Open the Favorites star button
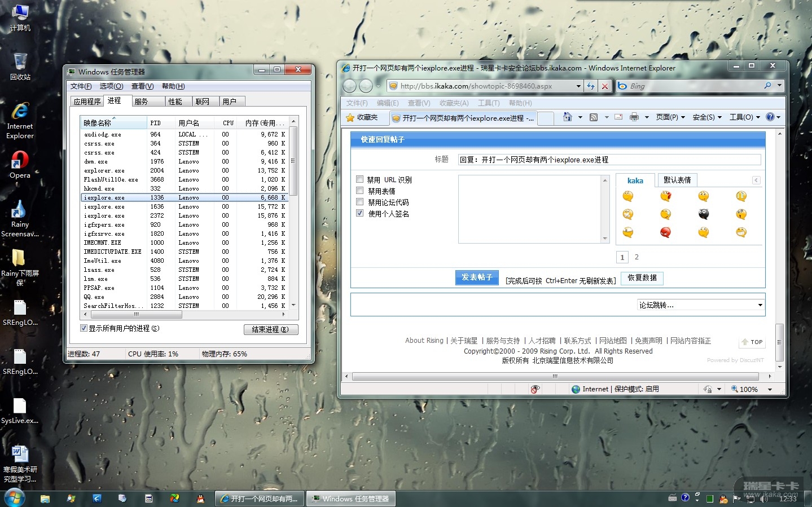The image size is (812, 507). pos(362,117)
